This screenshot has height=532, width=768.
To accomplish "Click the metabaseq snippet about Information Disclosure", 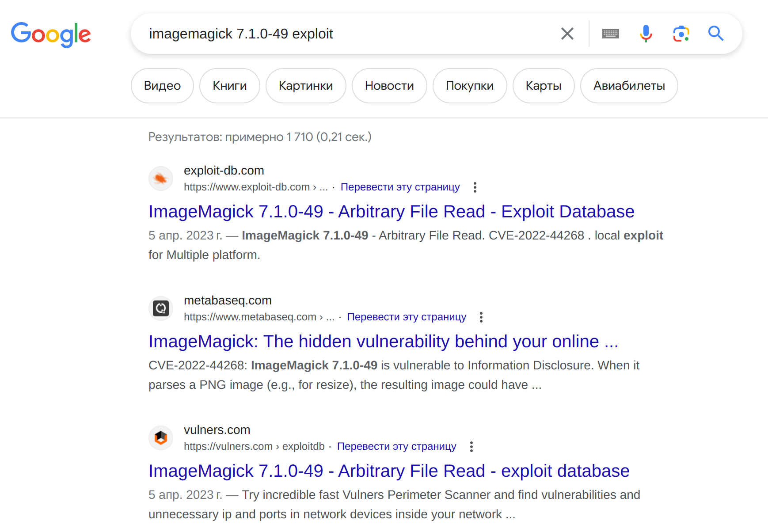I will (394, 375).
